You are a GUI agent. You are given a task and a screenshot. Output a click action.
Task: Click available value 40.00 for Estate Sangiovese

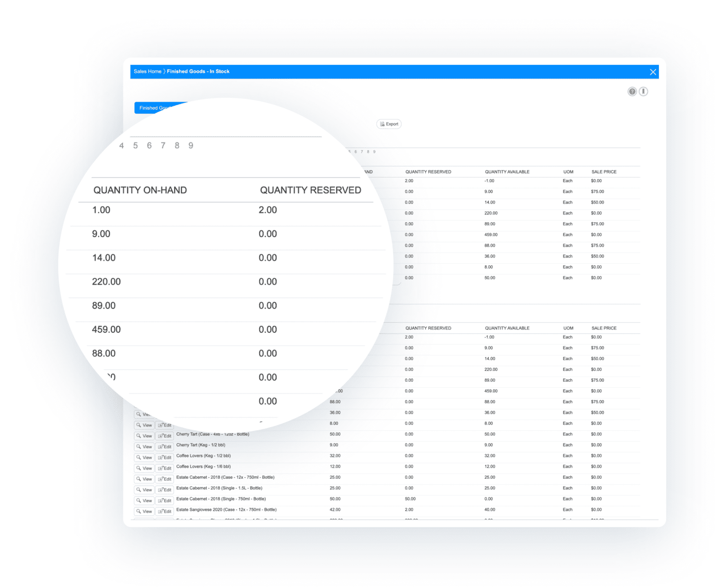pyautogui.click(x=490, y=510)
